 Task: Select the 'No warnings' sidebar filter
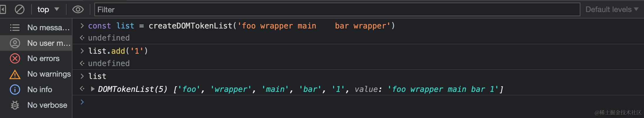coord(36,74)
